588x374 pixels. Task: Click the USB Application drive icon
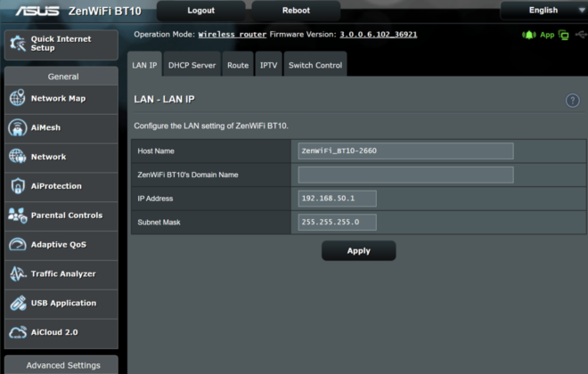[18, 303]
